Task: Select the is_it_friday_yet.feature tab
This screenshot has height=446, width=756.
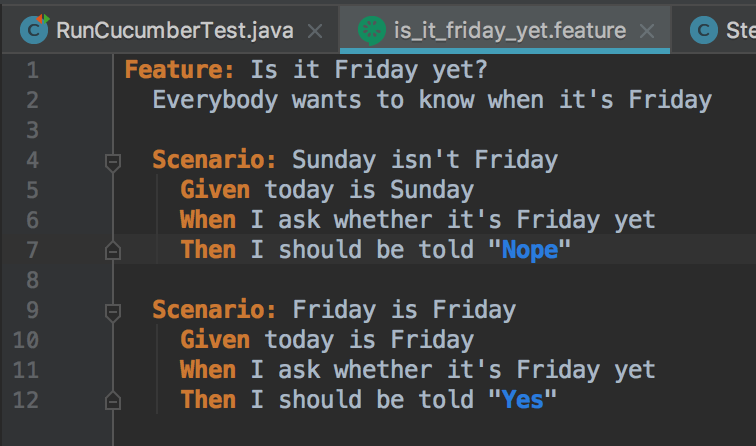Action: click(505, 30)
